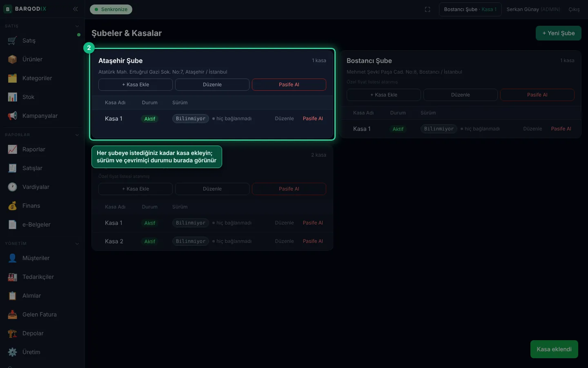Click Bilinmiyor version badge in Kasa 2 row

point(191,241)
